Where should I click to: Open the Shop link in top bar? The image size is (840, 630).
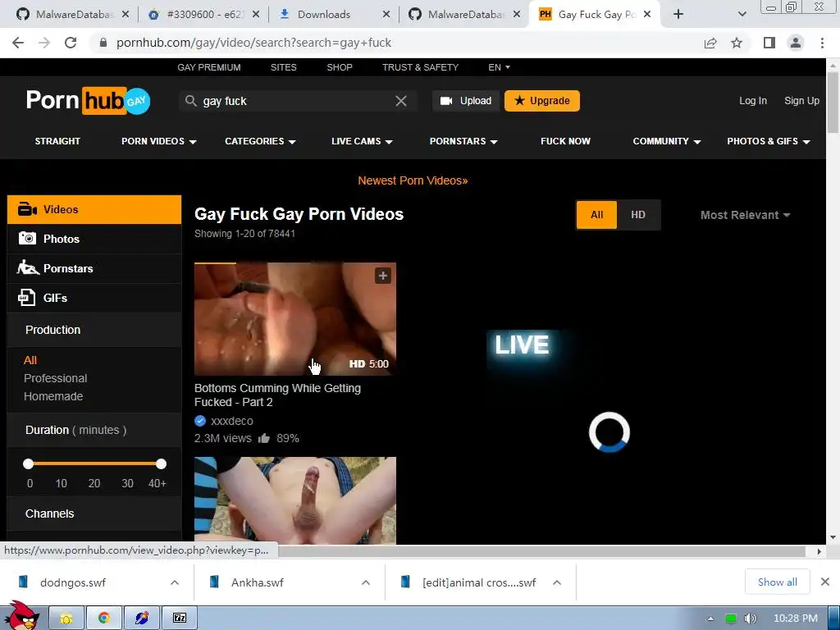(x=340, y=67)
